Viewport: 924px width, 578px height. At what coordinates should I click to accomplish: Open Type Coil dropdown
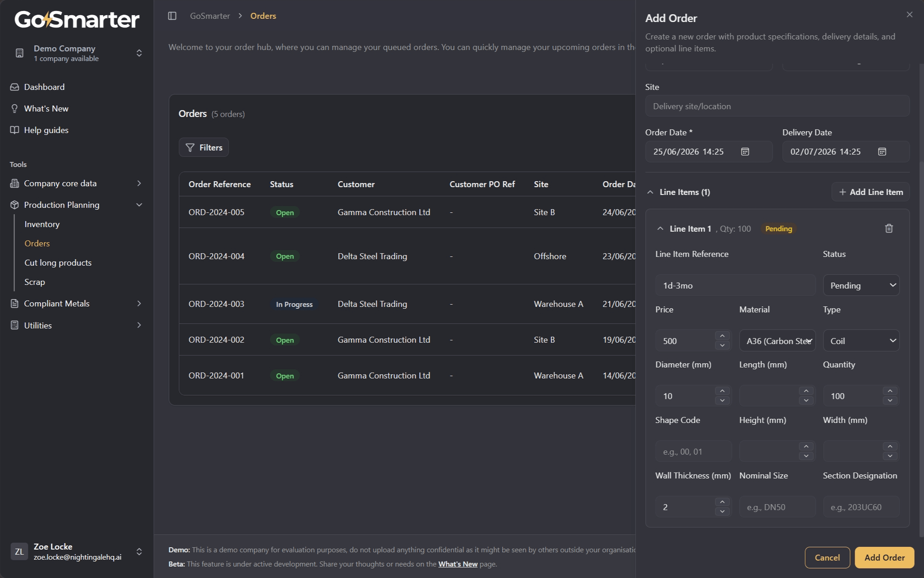click(x=861, y=341)
